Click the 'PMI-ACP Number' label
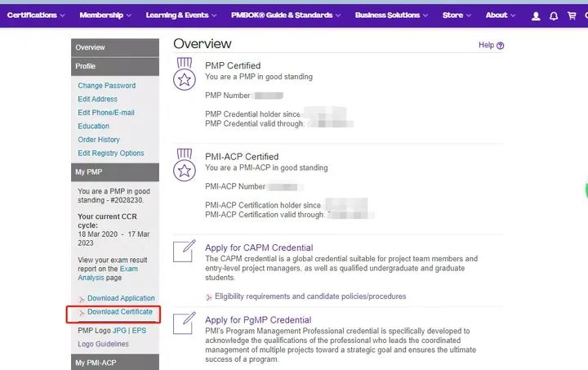This screenshot has height=370, width=588. tap(235, 186)
